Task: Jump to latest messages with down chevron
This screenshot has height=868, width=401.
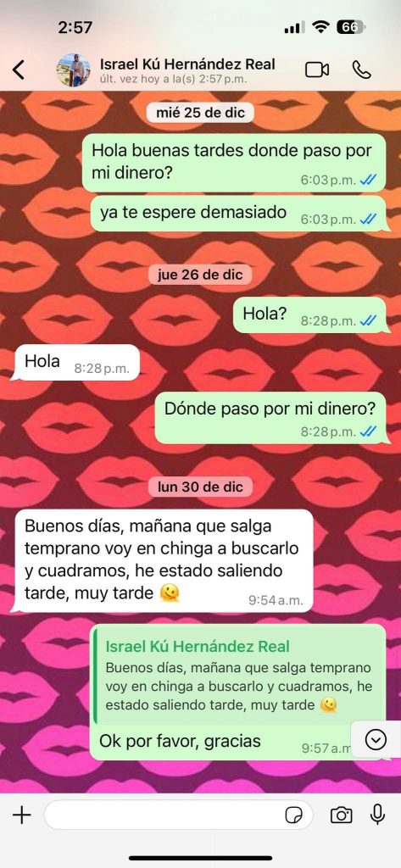Action: [x=376, y=739]
